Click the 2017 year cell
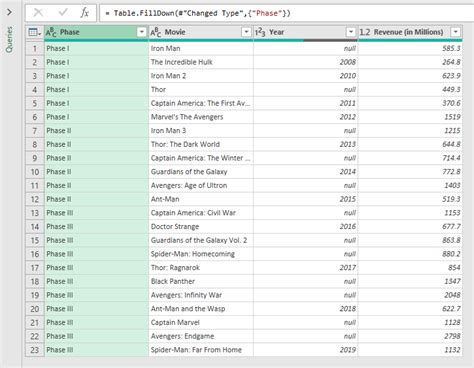Screen dimensions: 474x368 [x=306, y=268]
